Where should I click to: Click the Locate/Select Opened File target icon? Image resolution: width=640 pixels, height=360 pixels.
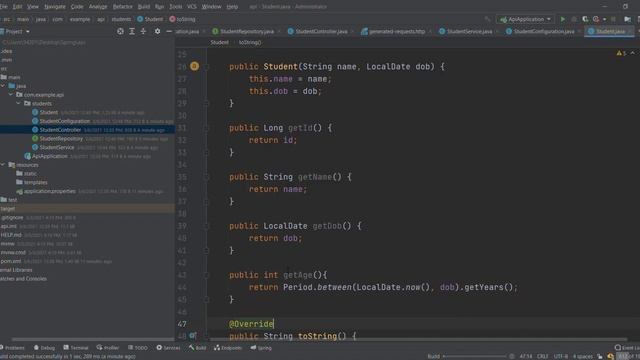(120, 31)
